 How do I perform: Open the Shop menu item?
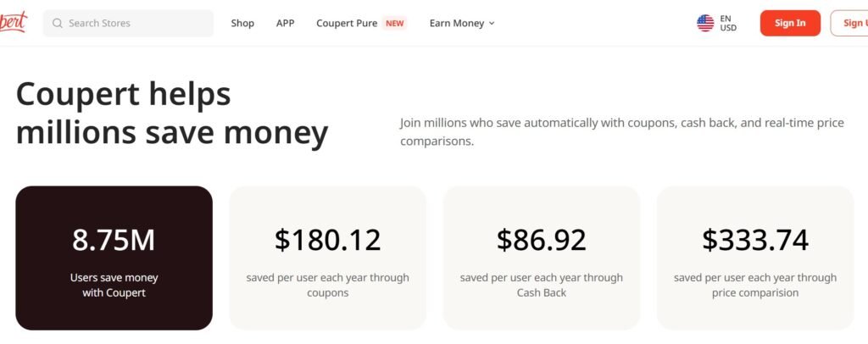242,23
